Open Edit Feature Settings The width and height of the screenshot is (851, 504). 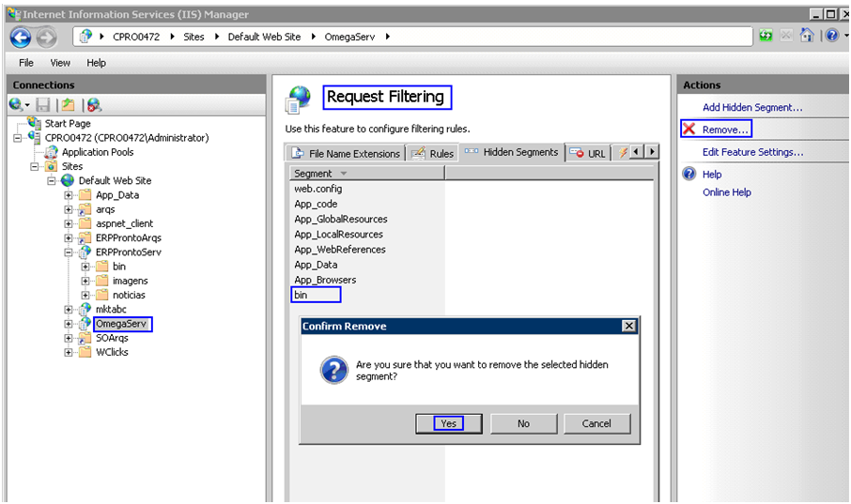(752, 152)
